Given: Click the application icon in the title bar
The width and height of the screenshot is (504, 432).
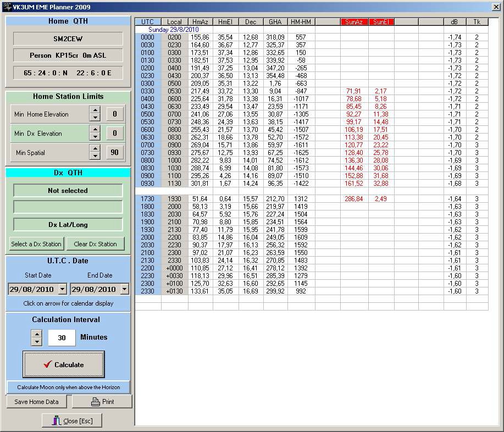Looking at the screenshot, I should tap(7, 7).
